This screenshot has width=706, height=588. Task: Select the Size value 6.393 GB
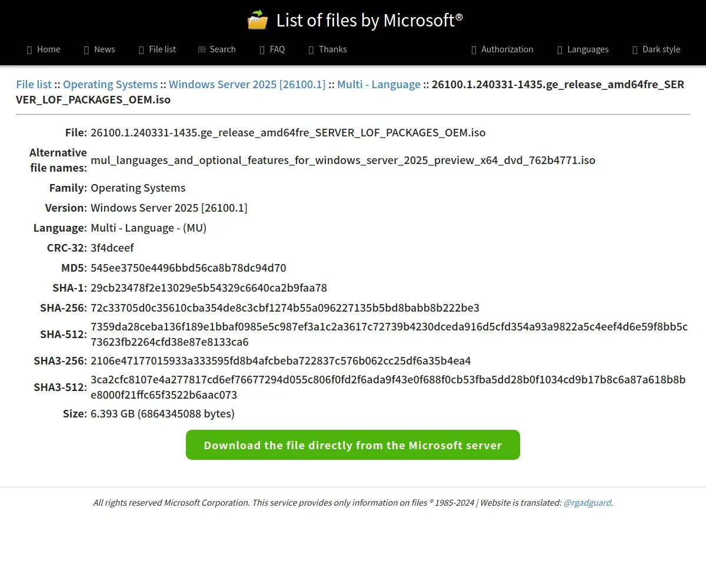click(x=162, y=413)
